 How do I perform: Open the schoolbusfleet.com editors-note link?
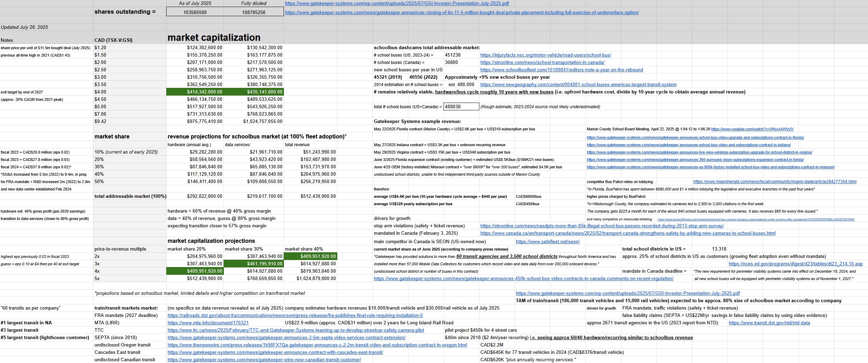pyautogui.click(x=562, y=70)
